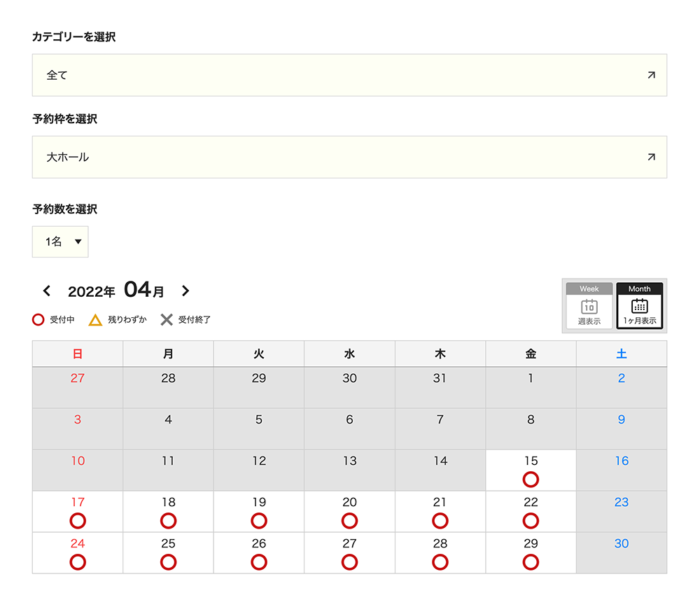Switch to Week (週表示) view

click(589, 306)
